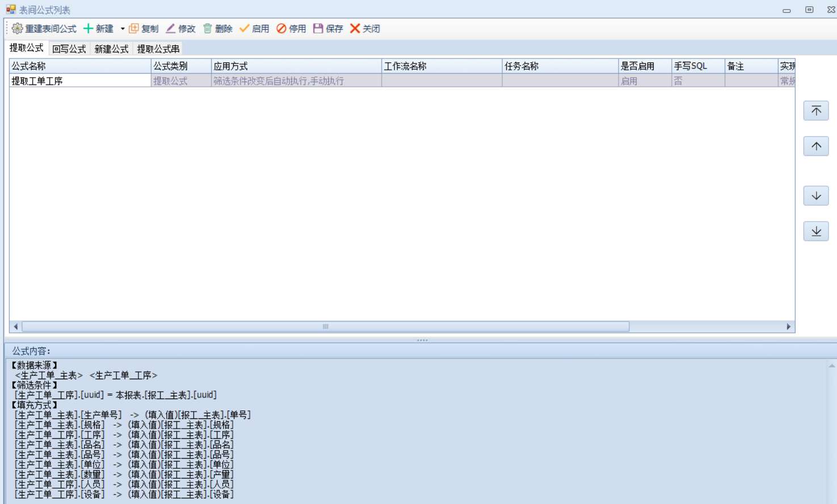Click the 保存 floppy disk icon
This screenshot has width=837, height=504.
click(x=318, y=28)
